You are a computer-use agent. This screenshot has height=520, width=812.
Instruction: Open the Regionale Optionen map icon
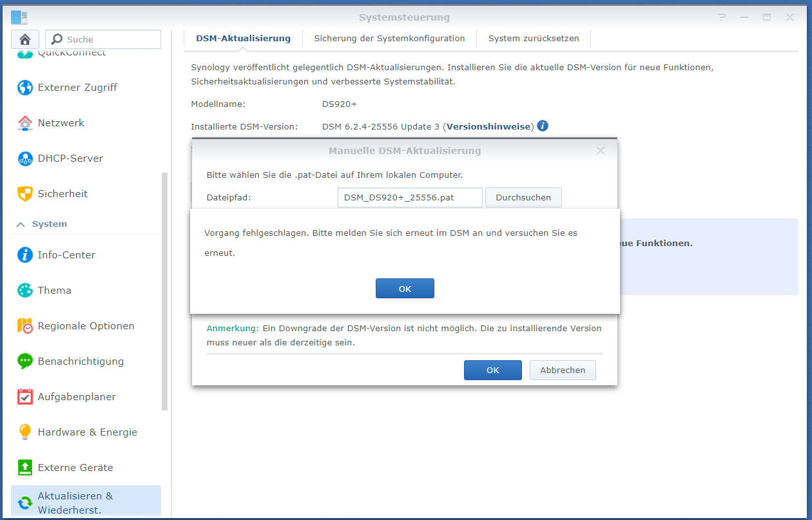(x=25, y=326)
